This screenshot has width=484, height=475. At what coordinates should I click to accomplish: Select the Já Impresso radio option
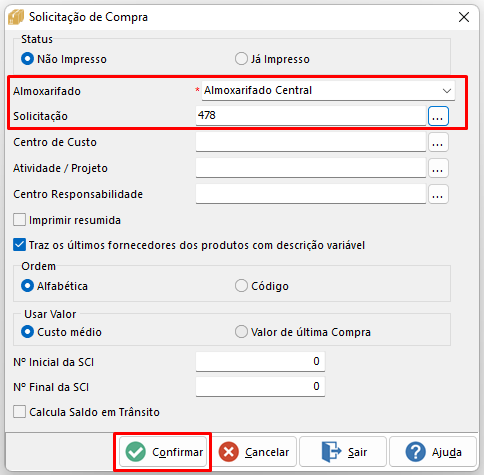click(x=241, y=59)
